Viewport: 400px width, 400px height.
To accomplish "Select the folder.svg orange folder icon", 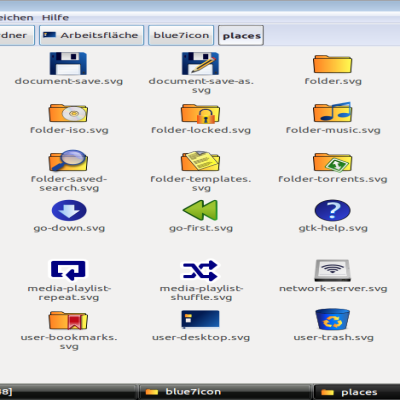I will (x=332, y=64).
